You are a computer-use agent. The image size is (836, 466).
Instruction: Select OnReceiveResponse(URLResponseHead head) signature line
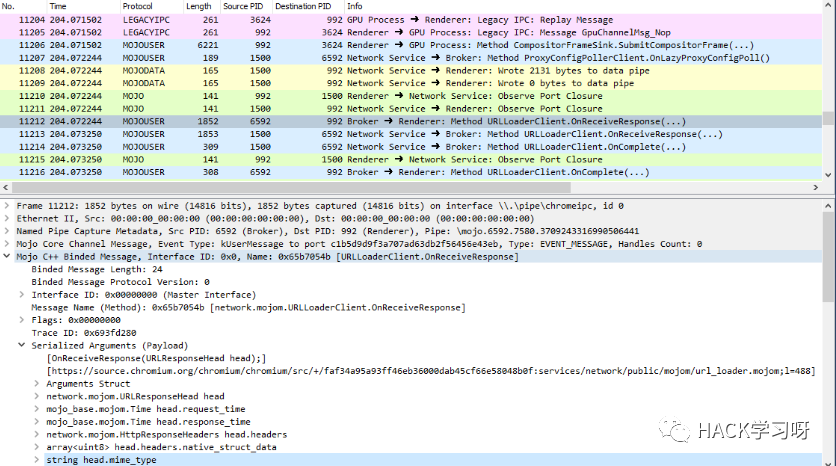(156, 358)
